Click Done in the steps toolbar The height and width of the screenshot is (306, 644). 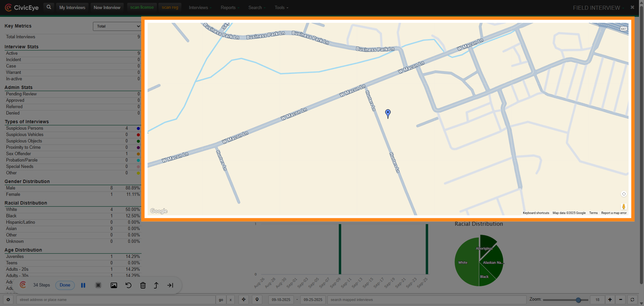65,285
